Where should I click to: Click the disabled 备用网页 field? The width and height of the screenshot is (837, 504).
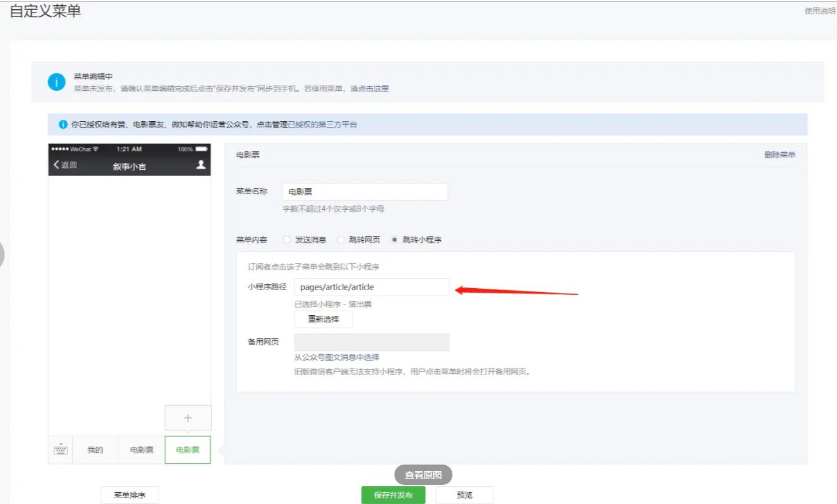(372, 342)
